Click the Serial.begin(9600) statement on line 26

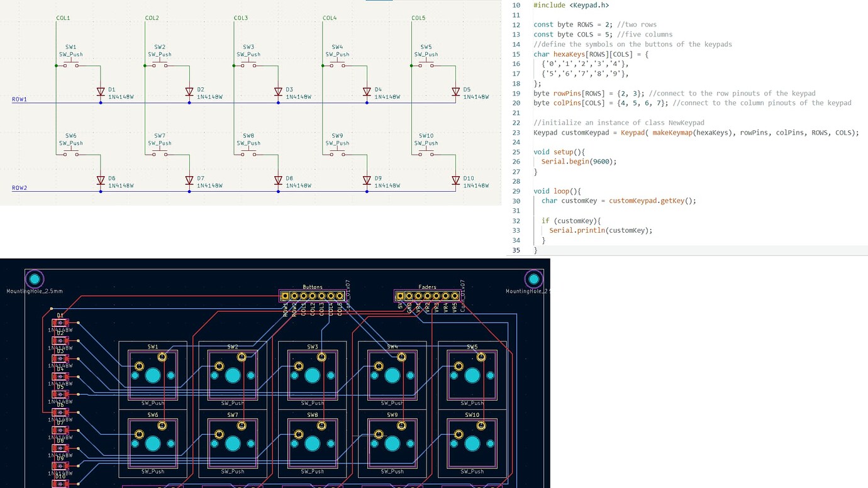click(577, 161)
